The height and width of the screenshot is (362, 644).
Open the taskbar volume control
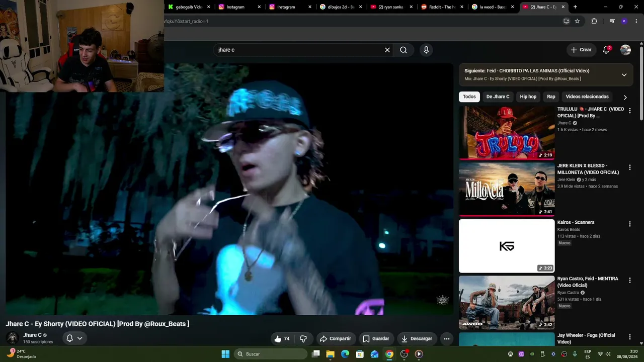click(607, 354)
